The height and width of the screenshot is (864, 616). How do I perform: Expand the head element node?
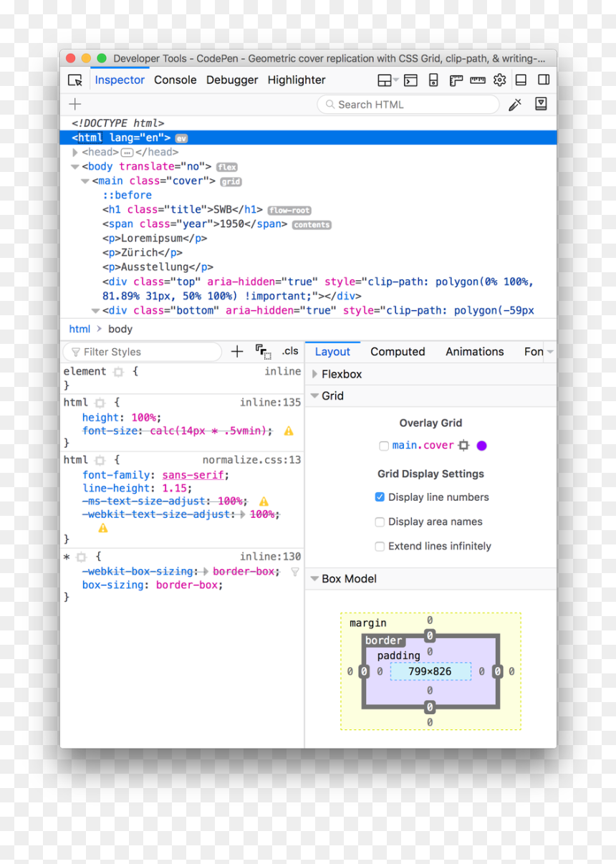pyautogui.click(x=75, y=153)
